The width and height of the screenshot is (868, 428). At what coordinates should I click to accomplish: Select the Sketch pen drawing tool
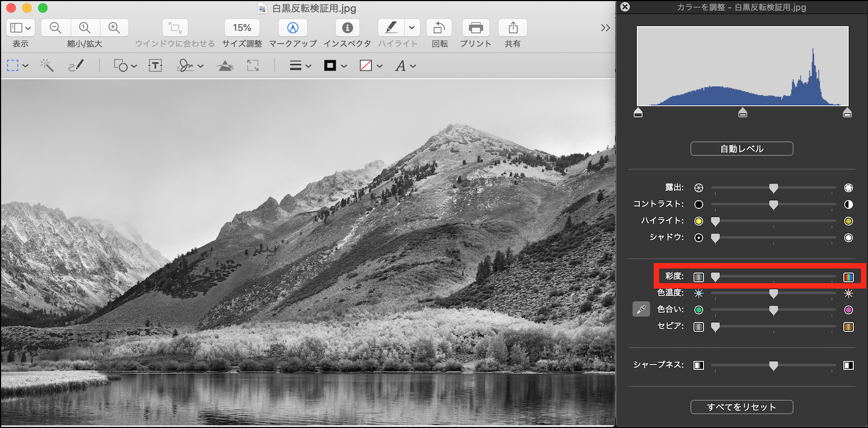tap(76, 66)
